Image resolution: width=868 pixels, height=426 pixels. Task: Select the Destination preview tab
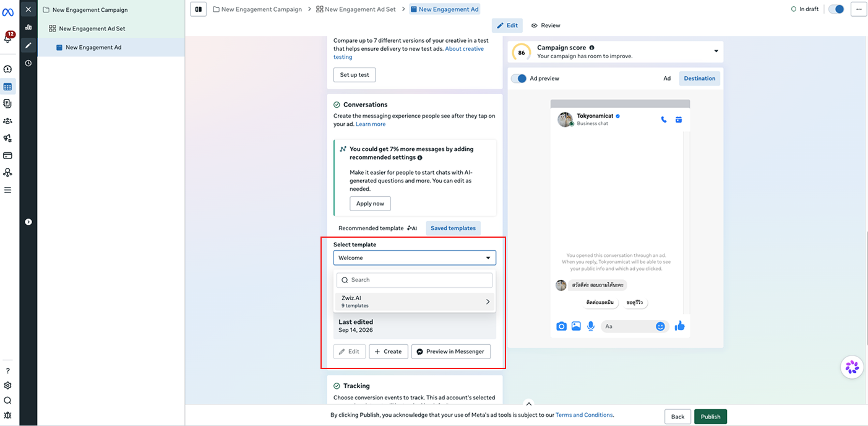pyautogui.click(x=700, y=79)
